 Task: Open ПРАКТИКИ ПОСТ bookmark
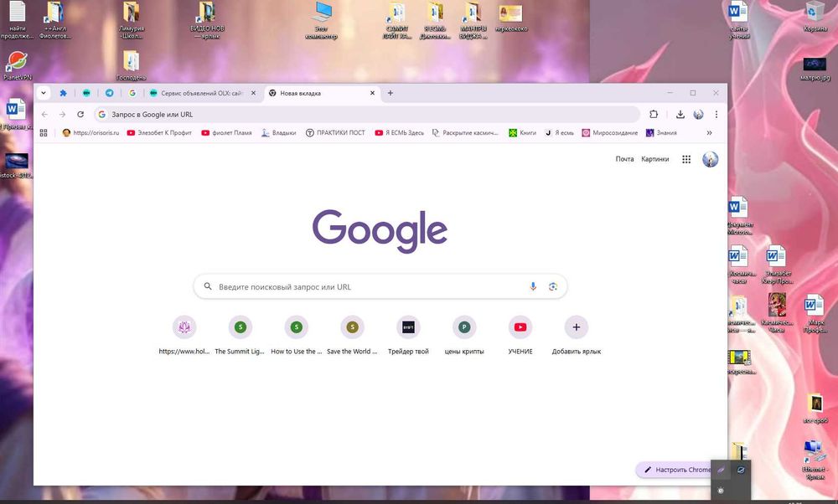[x=335, y=133]
